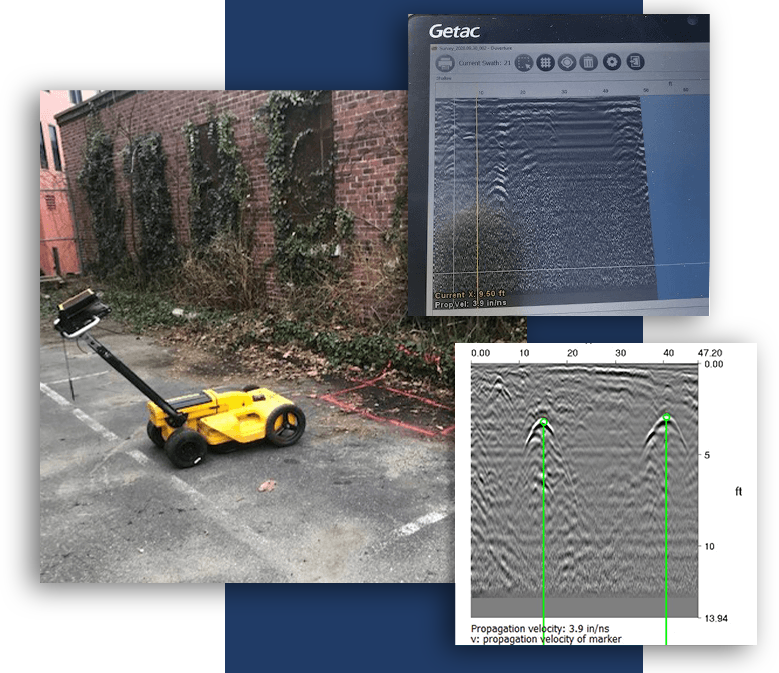Click the Getac radargram display area

544,198
